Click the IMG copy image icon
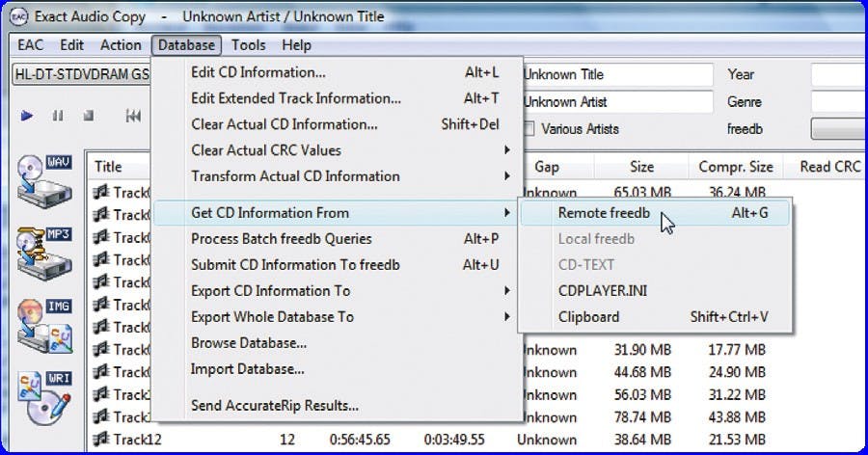 (44, 327)
